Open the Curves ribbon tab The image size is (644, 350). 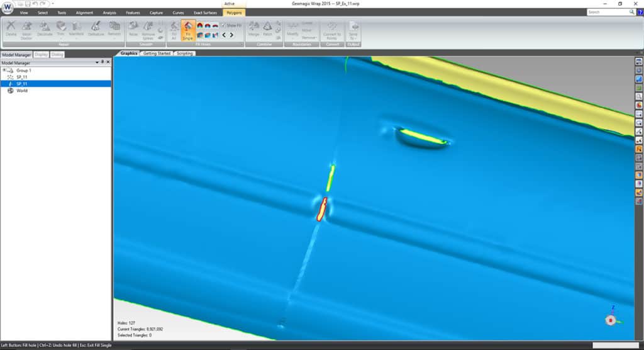coord(178,13)
